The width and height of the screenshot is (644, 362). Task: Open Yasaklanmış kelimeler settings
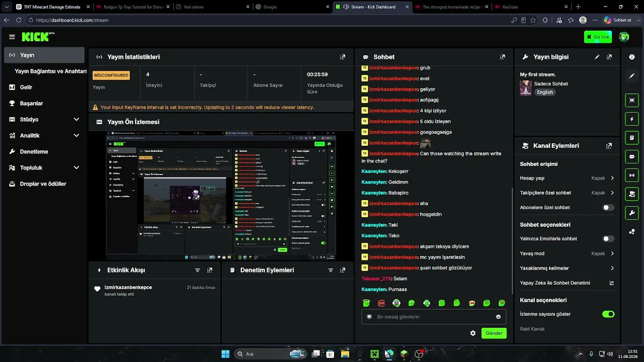(x=567, y=268)
